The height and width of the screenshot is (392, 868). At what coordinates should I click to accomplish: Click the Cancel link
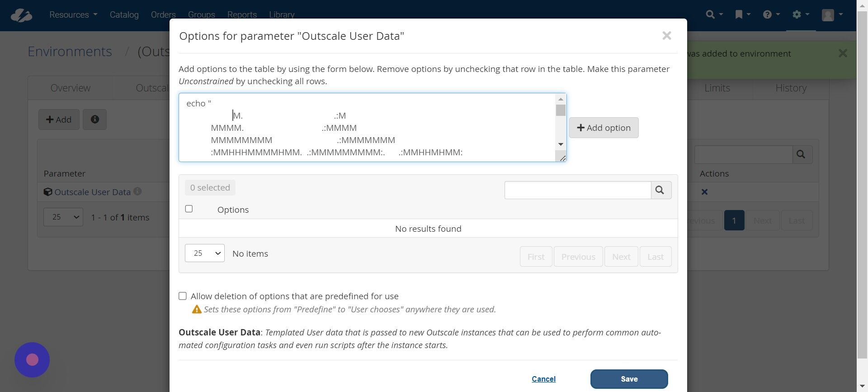click(x=543, y=379)
